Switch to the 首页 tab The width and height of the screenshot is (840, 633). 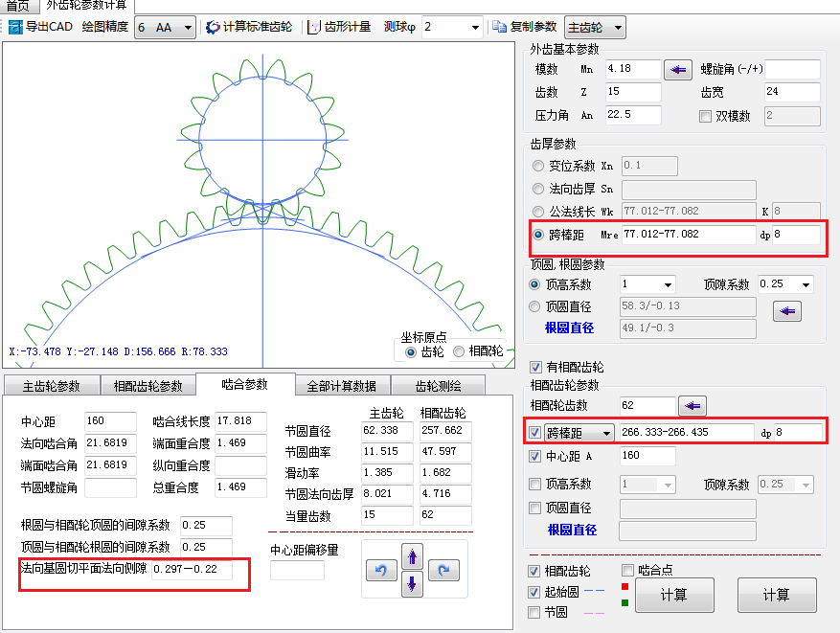coord(17,6)
